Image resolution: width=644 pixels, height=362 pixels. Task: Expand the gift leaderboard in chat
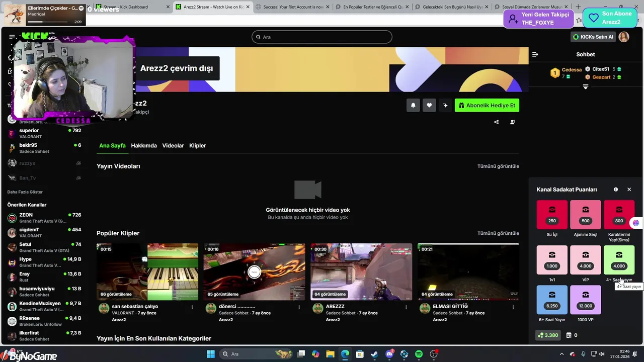(586, 87)
